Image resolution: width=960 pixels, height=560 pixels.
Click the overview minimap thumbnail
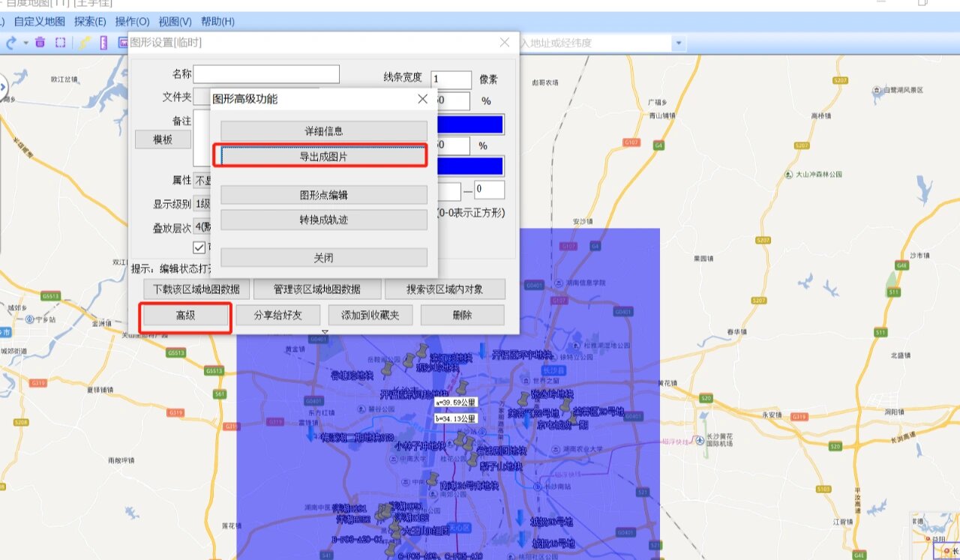[x=936, y=538]
